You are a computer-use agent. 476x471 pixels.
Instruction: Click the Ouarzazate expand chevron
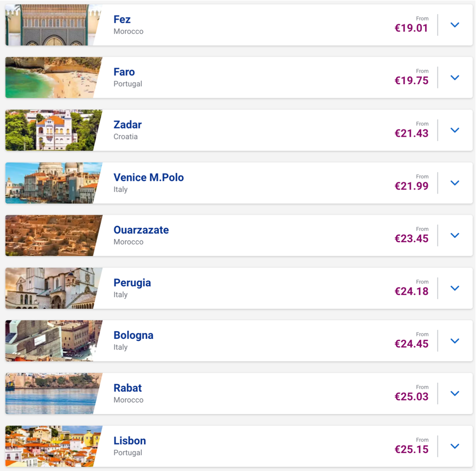point(455,235)
